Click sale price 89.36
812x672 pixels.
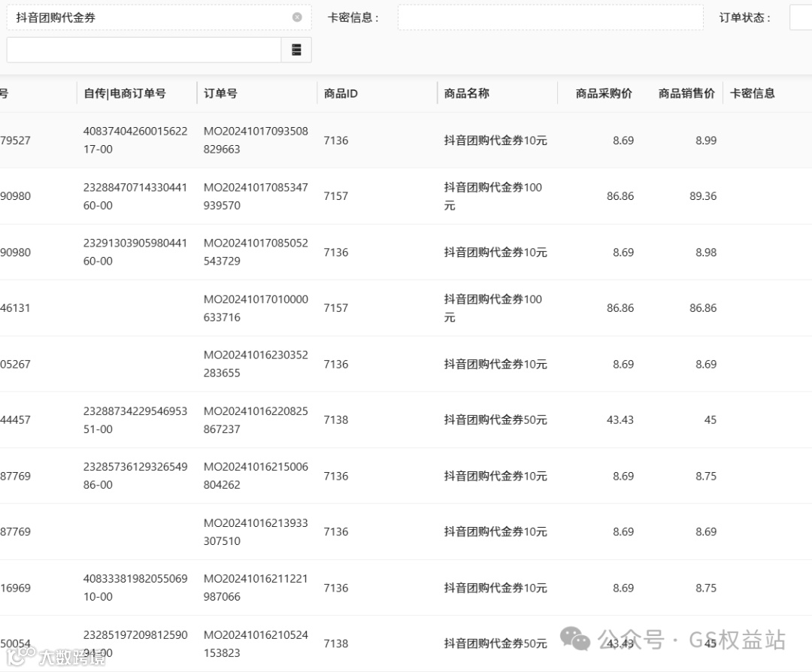(703, 196)
